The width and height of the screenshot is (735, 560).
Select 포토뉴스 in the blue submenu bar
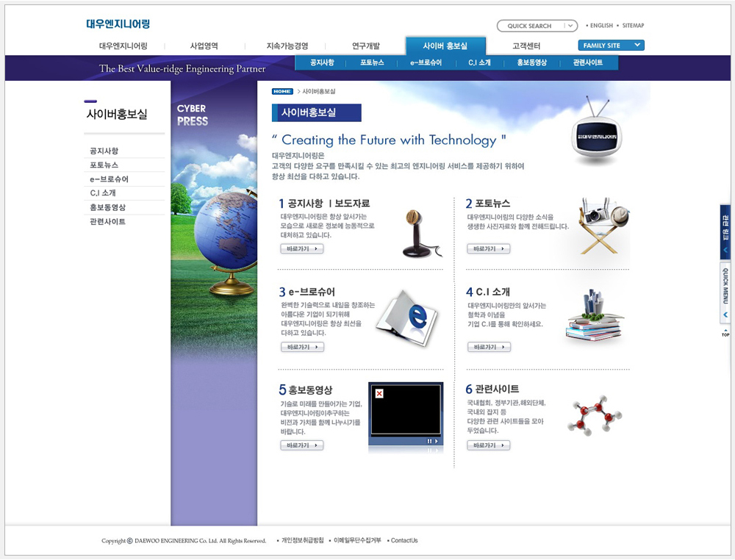(372, 63)
